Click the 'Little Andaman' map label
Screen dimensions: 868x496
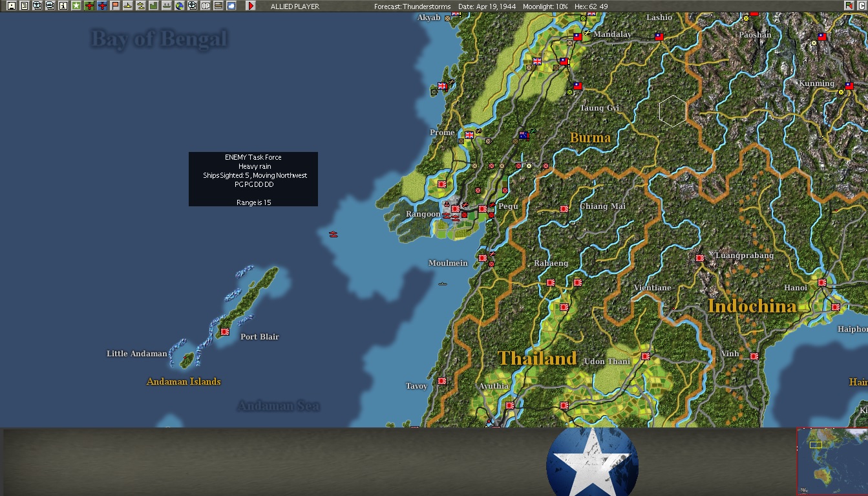137,354
